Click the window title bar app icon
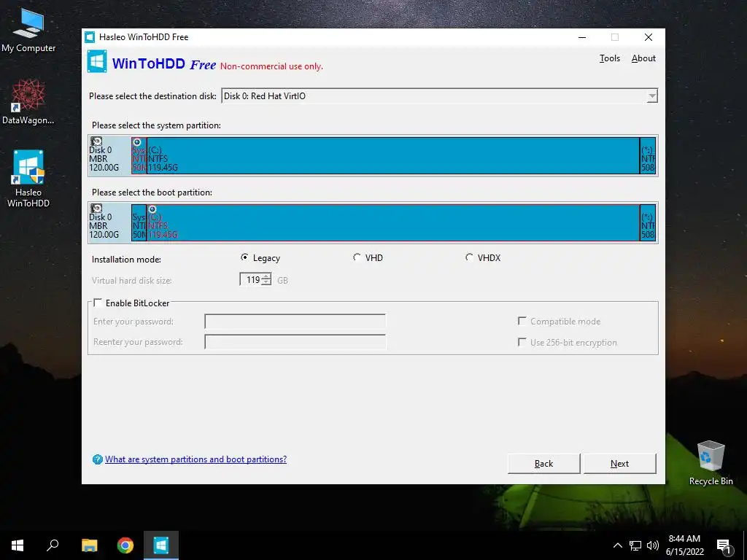The height and width of the screenshot is (560, 747). [x=90, y=37]
